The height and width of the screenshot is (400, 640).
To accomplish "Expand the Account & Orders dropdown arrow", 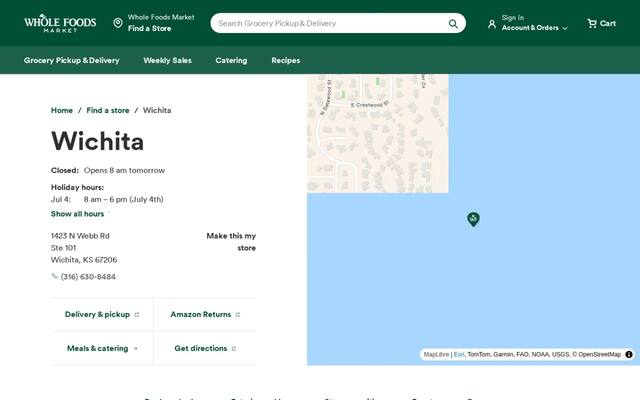I will coord(565,28).
